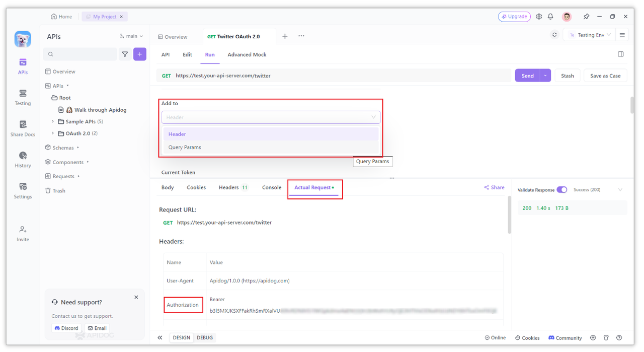The height and width of the screenshot is (352, 644).
Task: Click the Send button
Action: [x=527, y=76]
